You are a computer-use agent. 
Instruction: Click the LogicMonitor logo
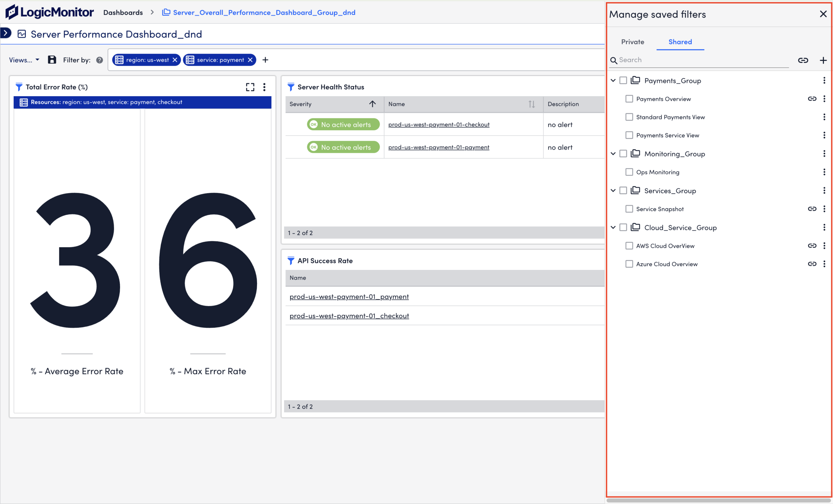click(49, 12)
